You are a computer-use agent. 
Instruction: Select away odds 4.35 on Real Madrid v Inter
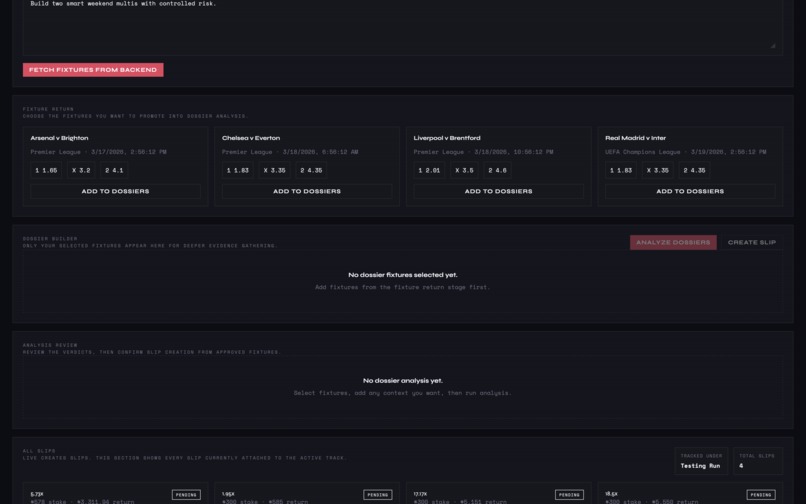tap(694, 170)
